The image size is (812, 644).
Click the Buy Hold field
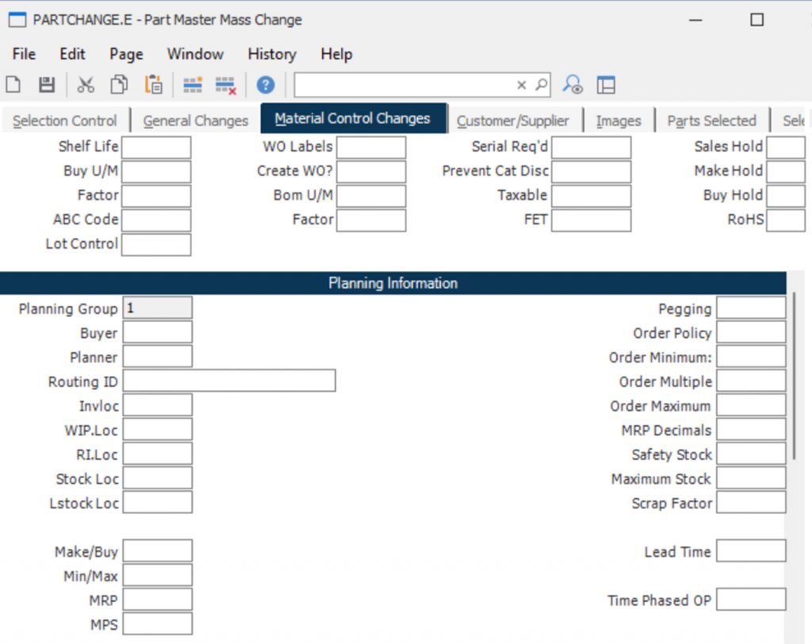(x=786, y=196)
